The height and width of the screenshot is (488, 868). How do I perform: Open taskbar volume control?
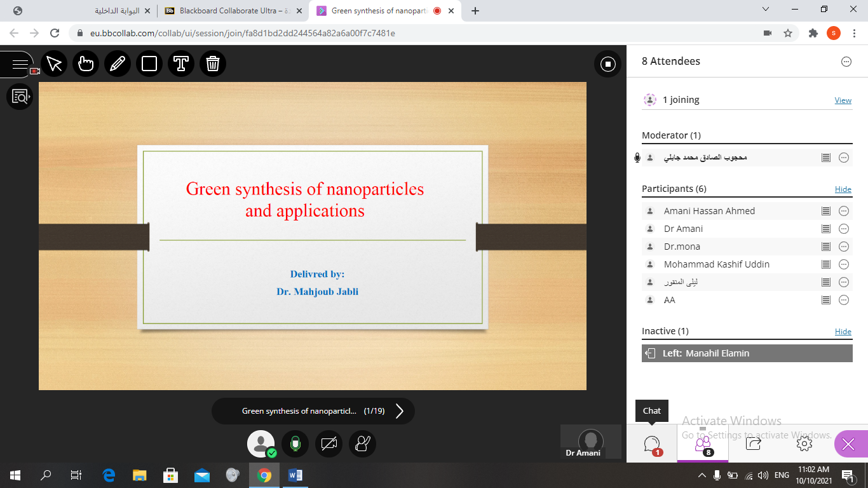[763, 475]
